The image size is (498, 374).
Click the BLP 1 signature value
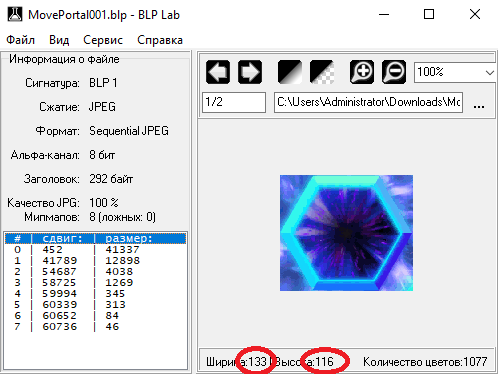click(x=103, y=83)
